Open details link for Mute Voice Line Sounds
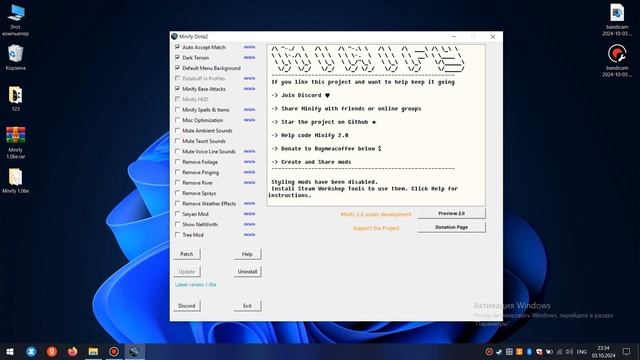 tap(249, 151)
